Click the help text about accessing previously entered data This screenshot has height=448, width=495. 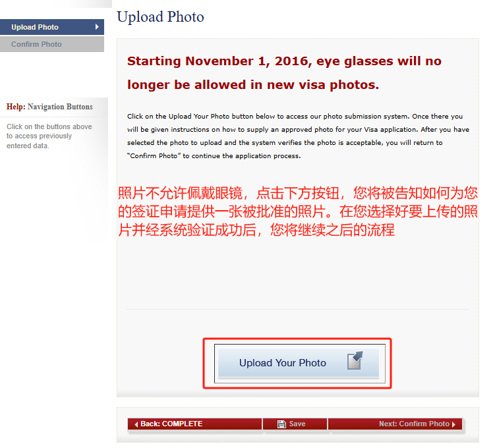49,136
